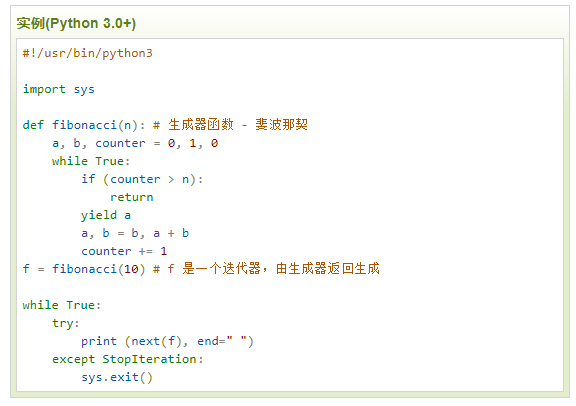576x406 pixels.
Task: Click the print (next(f), end=" ") line
Action: [167, 341]
